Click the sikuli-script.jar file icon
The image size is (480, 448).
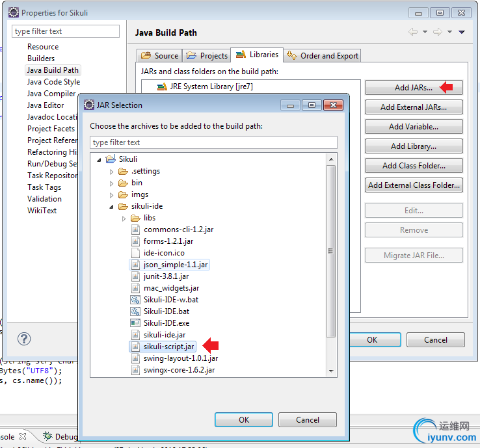click(x=135, y=347)
